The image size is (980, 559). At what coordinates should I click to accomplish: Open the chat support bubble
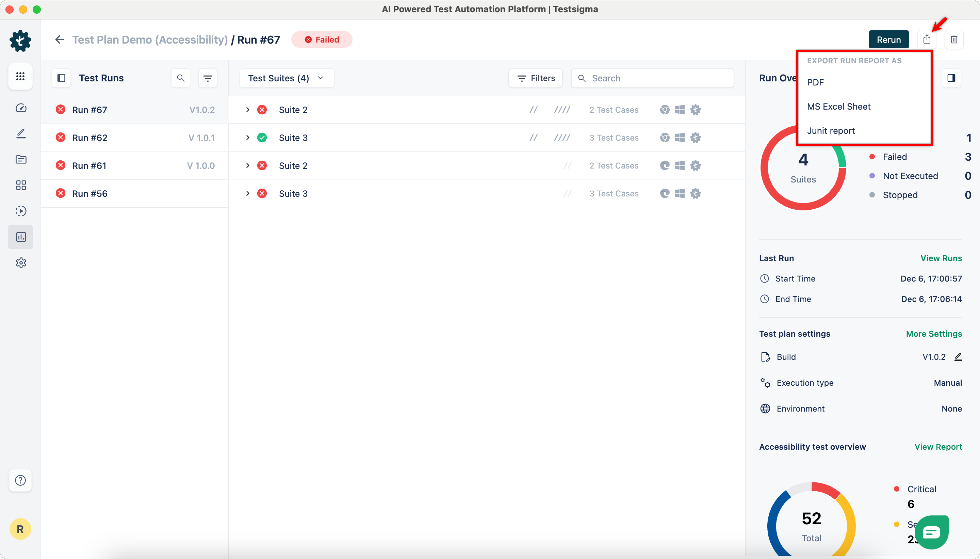click(x=931, y=532)
